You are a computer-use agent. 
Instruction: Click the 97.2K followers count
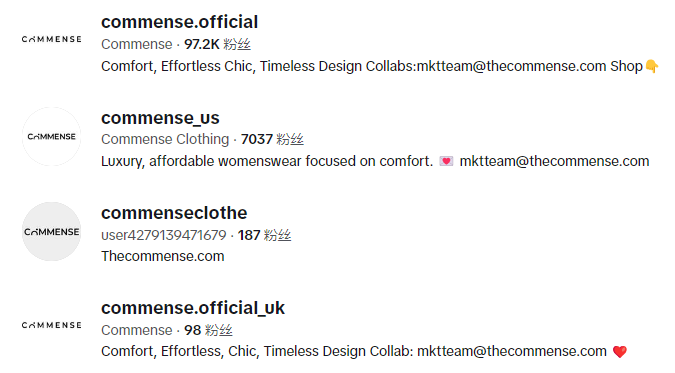217,44
